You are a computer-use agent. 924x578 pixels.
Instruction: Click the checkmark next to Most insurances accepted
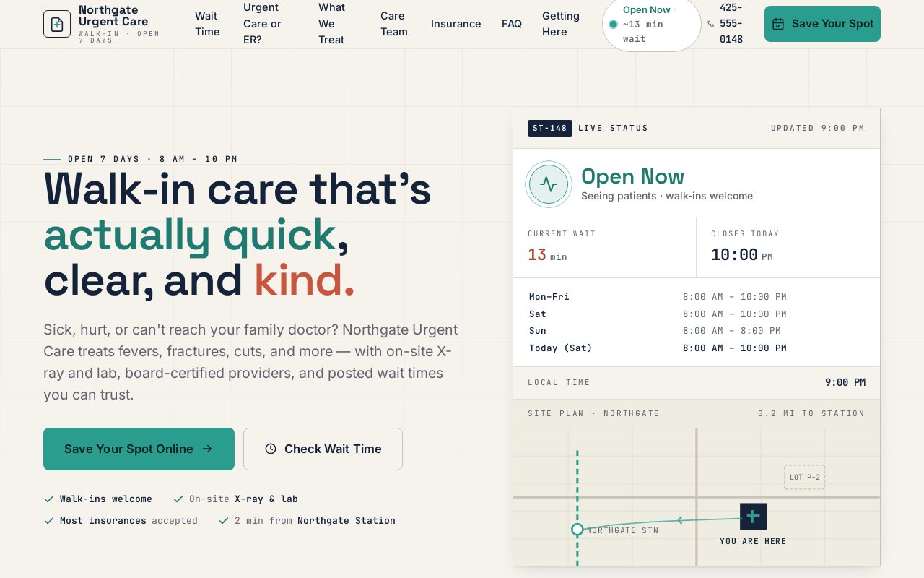point(49,520)
